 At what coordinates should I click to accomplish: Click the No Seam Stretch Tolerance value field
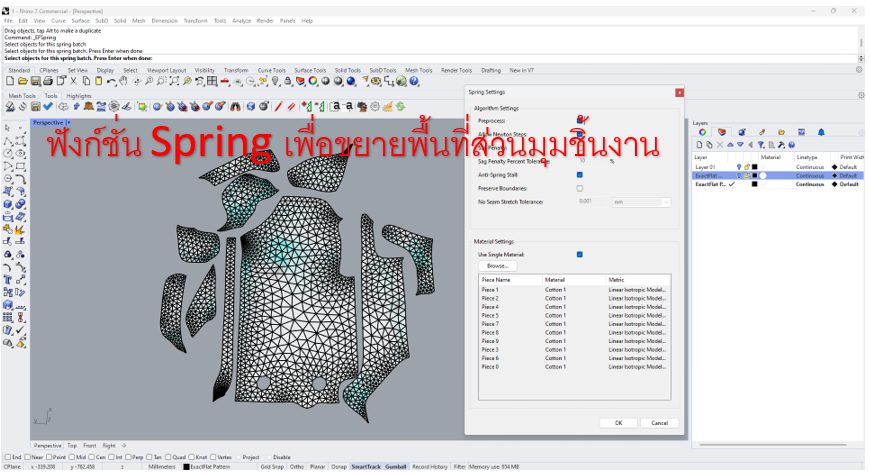click(593, 202)
